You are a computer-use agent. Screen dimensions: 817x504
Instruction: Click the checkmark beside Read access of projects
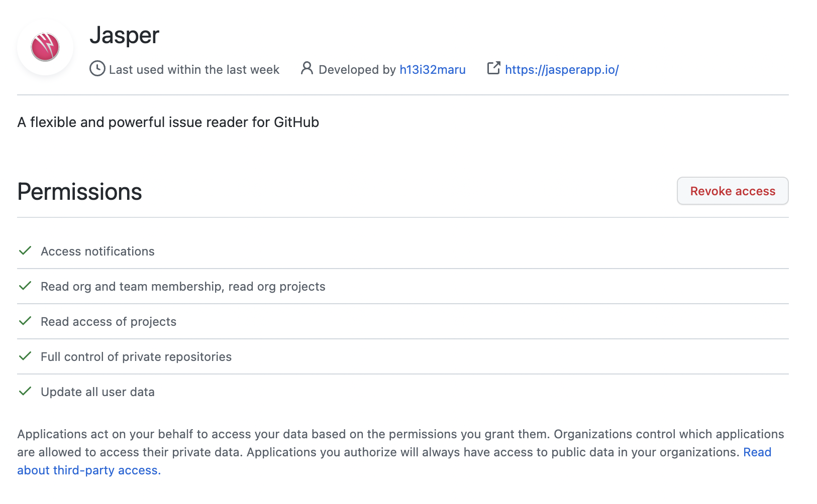point(25,321)
